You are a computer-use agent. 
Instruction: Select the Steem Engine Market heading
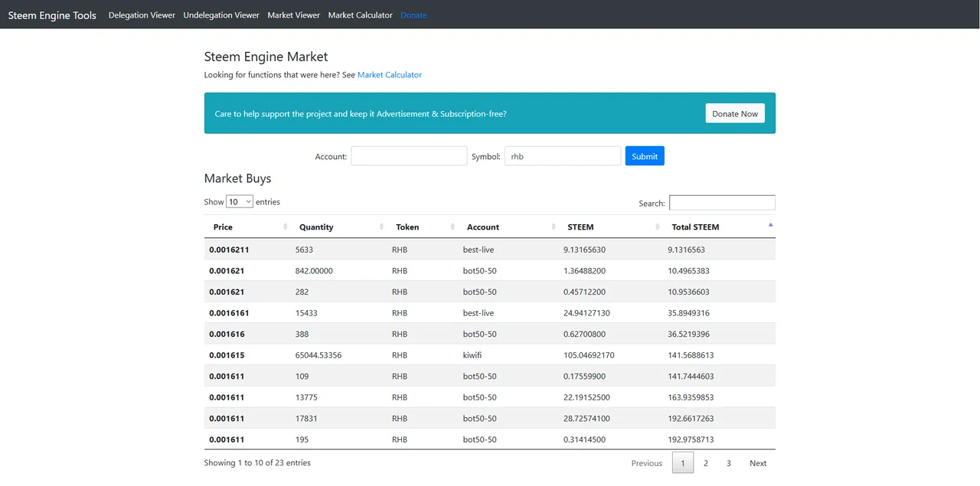click(x=266, y=57)
